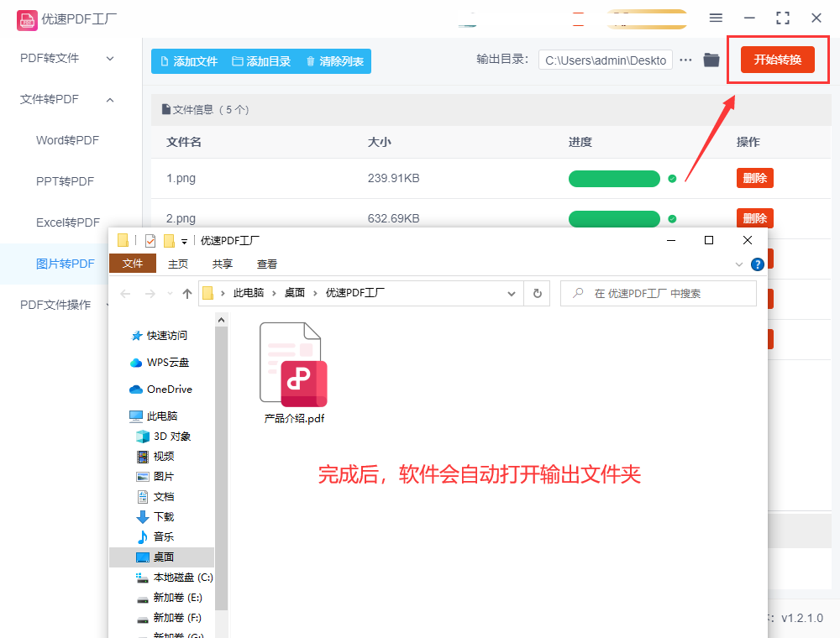This screenshot has height=638, width=840.
Task: Click 开始转换 button
Action: (778, 60)
